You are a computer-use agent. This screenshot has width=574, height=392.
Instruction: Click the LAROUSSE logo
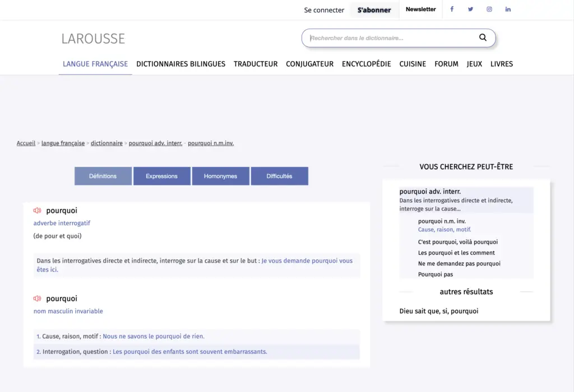(x=93, y=39)
